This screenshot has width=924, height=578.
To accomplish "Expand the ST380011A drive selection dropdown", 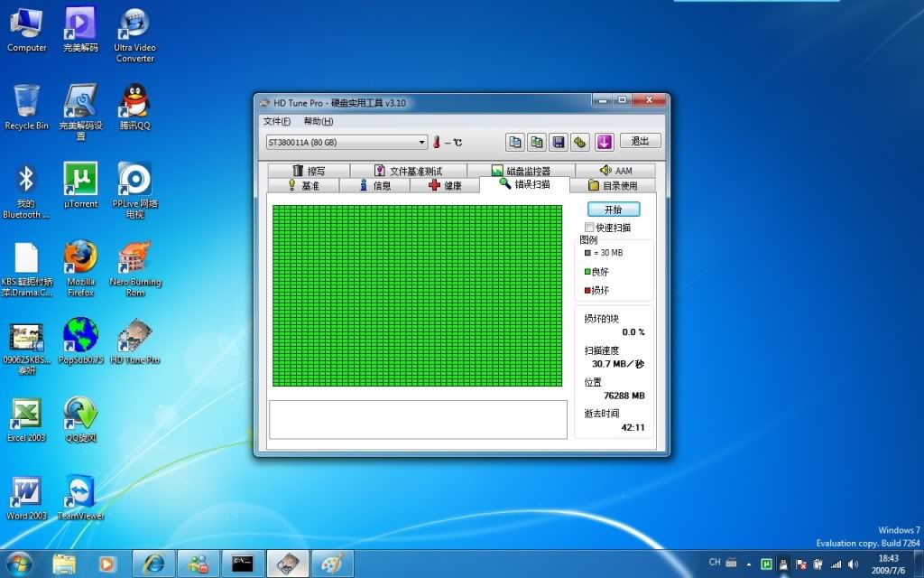I will click(x=422, y=143).
